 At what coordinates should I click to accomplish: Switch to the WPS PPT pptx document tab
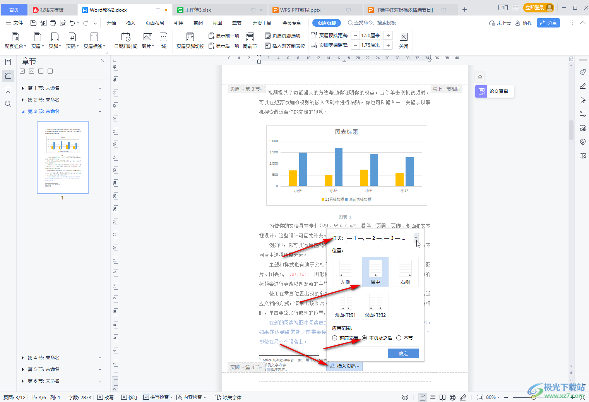pyautogui.click(x=316, y=10)
